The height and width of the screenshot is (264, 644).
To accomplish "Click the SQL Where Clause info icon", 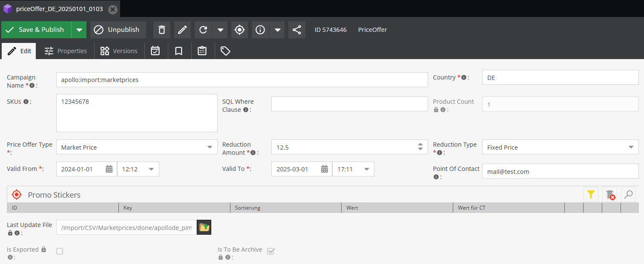I will point(245,110).
